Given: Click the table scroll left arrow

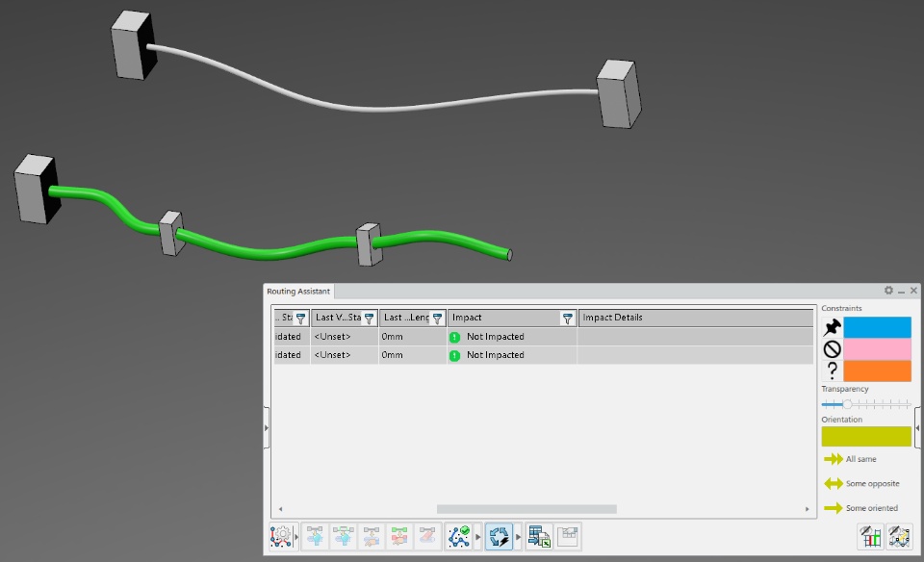Looking at the screenshot, I should pos(280,509).
